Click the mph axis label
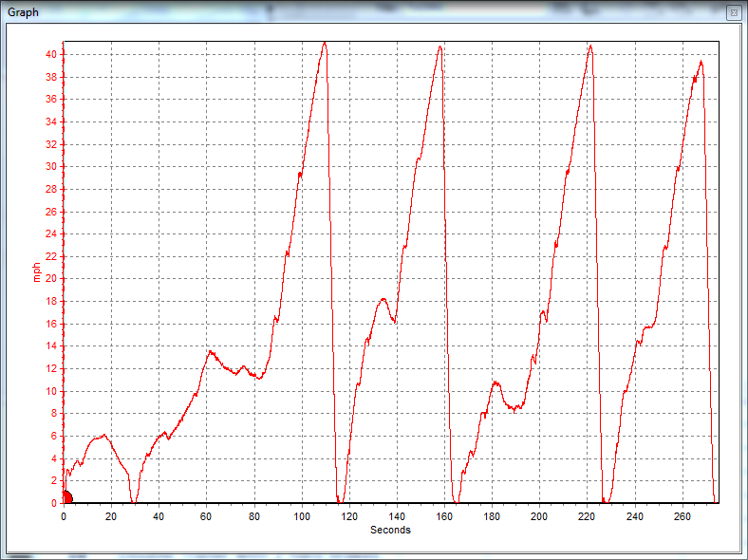Screen dimensions: 748x560 click(37, 271)
